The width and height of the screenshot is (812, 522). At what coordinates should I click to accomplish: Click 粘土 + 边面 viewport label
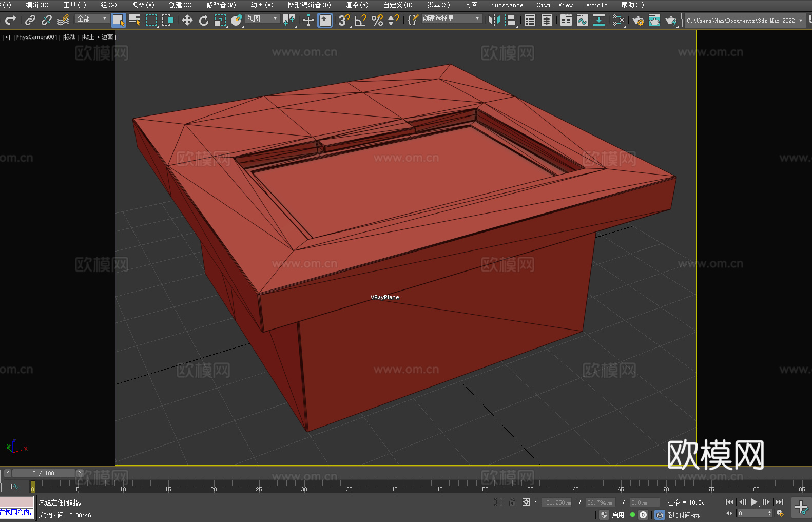[99, 37]
